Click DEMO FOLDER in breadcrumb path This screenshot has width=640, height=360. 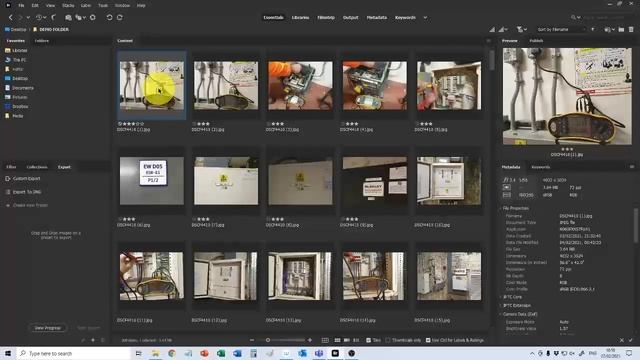click(x=54, y=29)
